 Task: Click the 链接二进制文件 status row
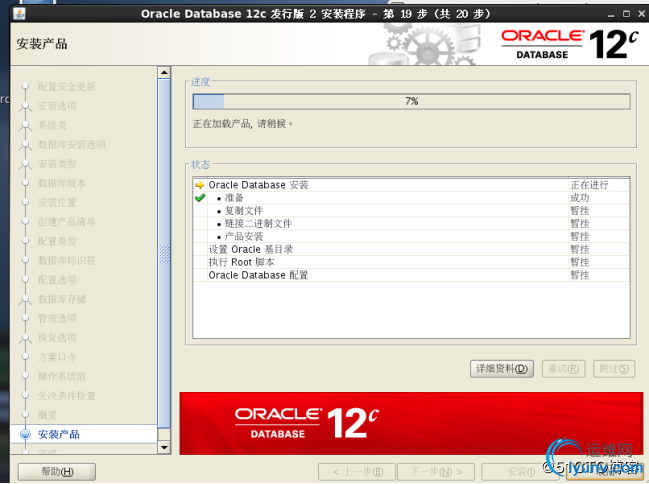(x=411, y=224)
